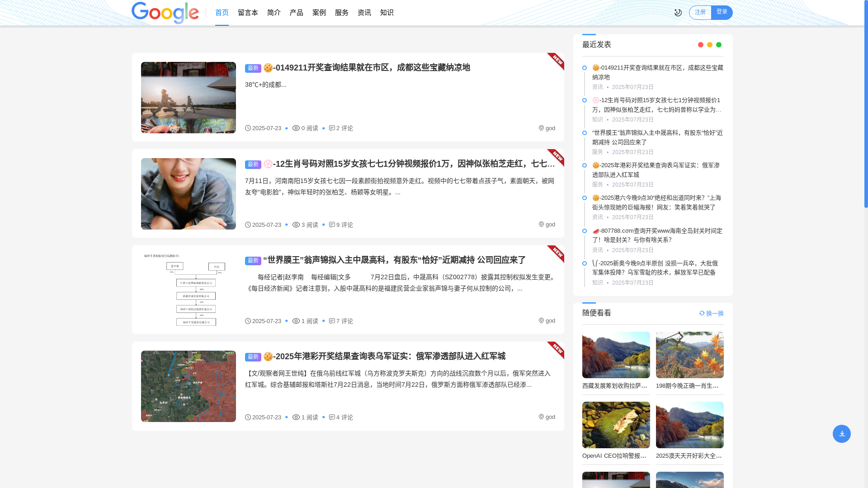Viewport: 868px width, 488px height.
Task: Go to the 简介 page
Action: tap(274, 13)
